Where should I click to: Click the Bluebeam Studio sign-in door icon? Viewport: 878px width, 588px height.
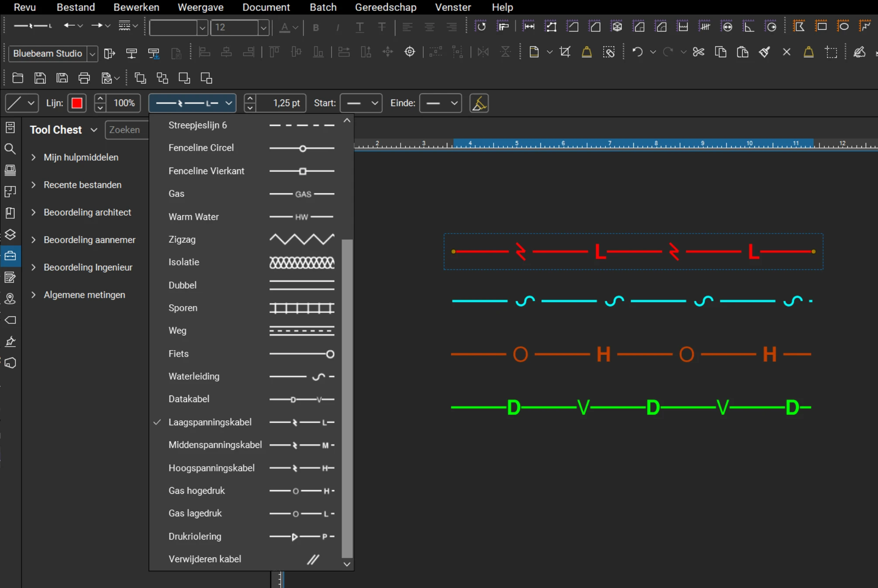pos(109,53)
